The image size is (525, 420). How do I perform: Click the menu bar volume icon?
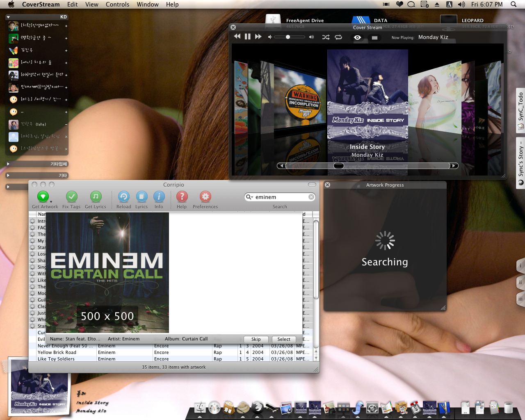(x=461, y=5)
